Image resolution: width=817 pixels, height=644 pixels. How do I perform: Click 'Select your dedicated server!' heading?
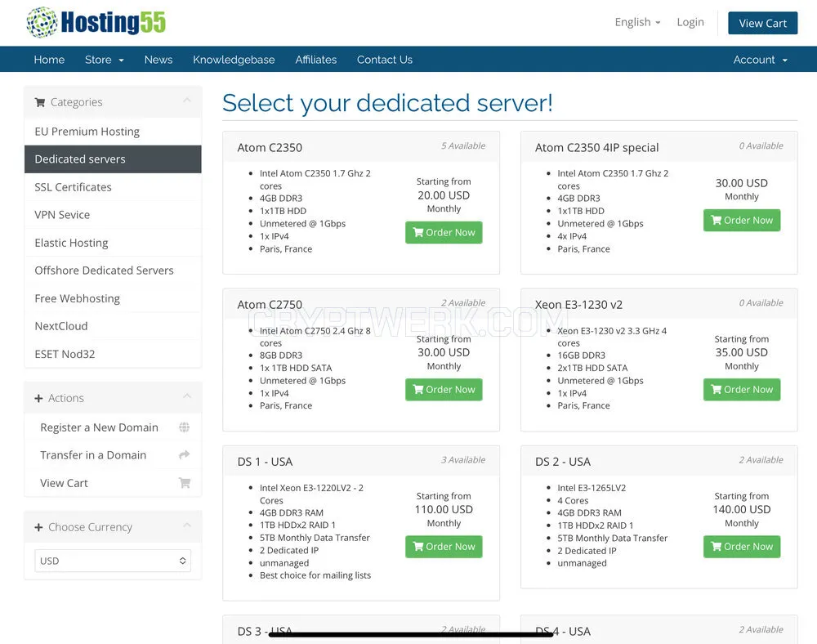pos(387,103)
